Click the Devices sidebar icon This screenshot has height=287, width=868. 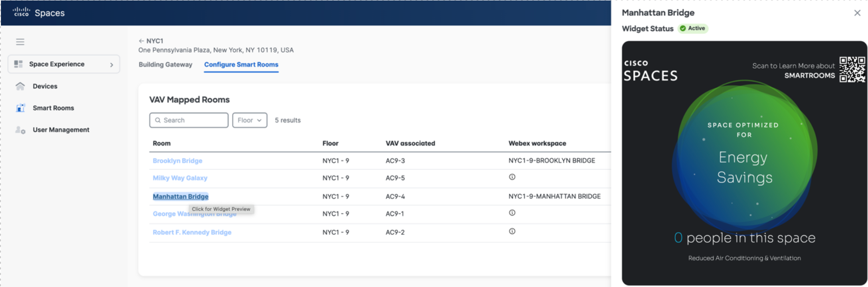[x=20, y=86]
